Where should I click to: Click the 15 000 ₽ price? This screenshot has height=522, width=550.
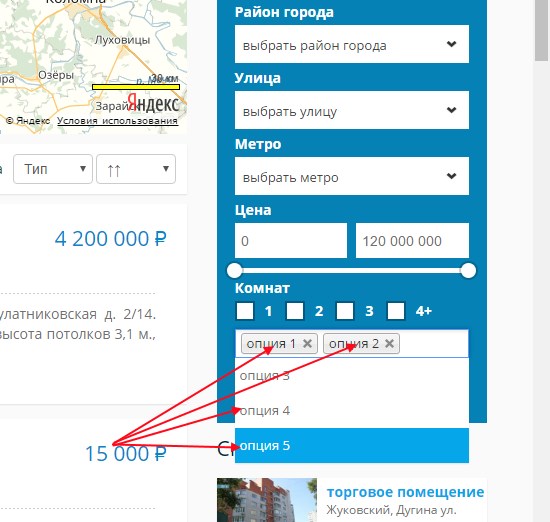[x=126, y=454]
